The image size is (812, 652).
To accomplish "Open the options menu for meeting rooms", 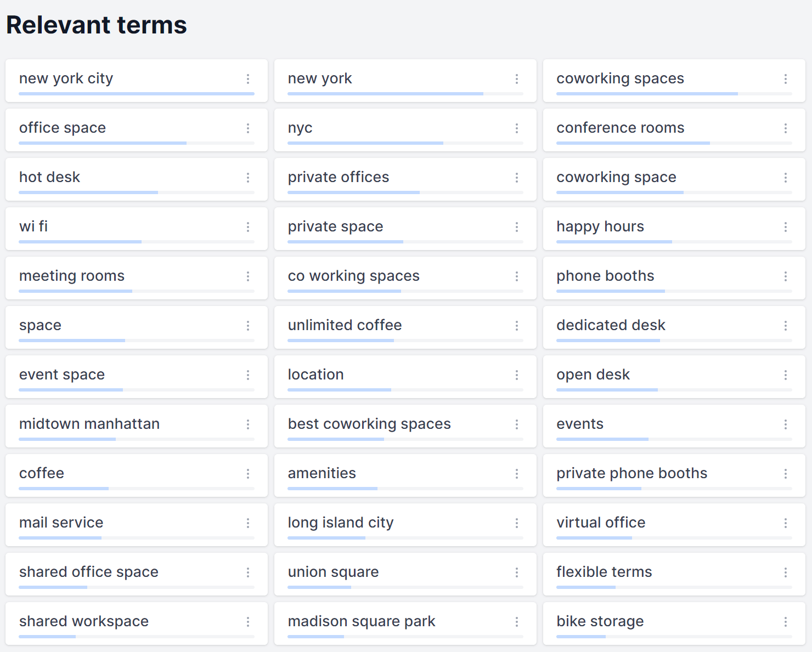I will click(x=248, y=277).
